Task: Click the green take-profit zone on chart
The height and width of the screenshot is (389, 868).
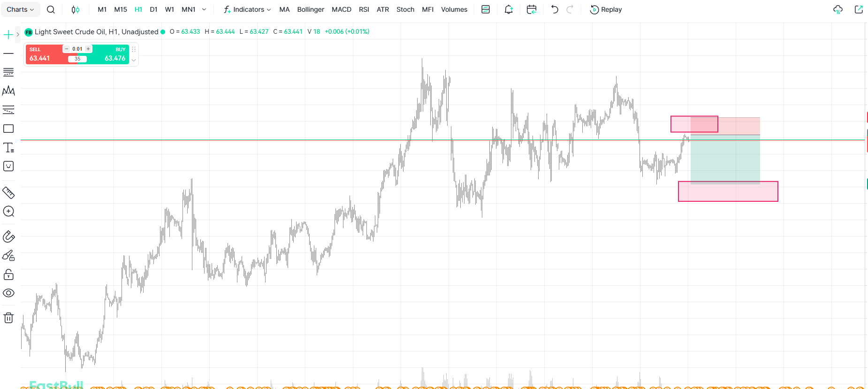Action: tap(725, 159)
